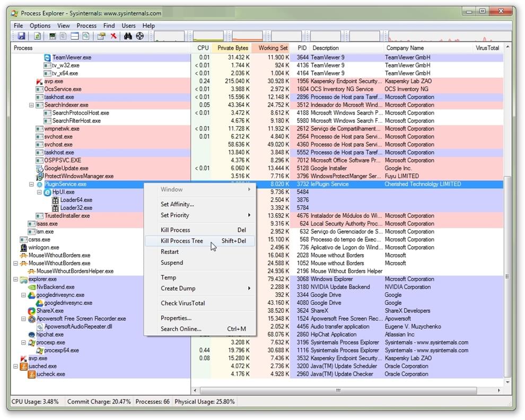Collapse the HpUI.exe tree node

click(x=40, y=192)
